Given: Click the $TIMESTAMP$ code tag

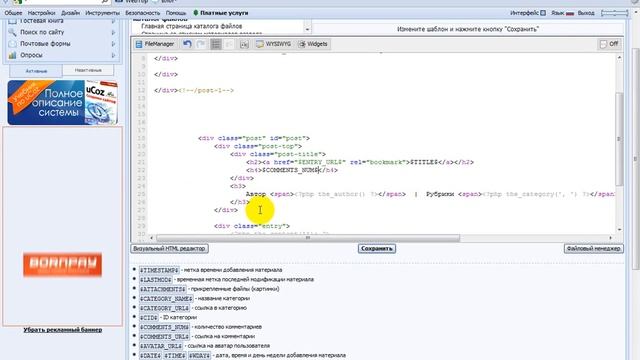Looking at the screenshot, I should [159, 270].
